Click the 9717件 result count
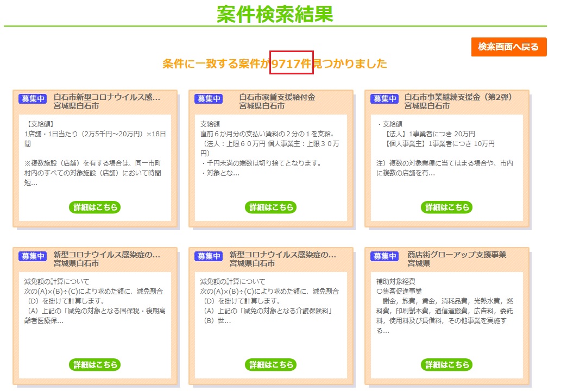561x392 pixels. pyautogui.click(x=291, y=64)
